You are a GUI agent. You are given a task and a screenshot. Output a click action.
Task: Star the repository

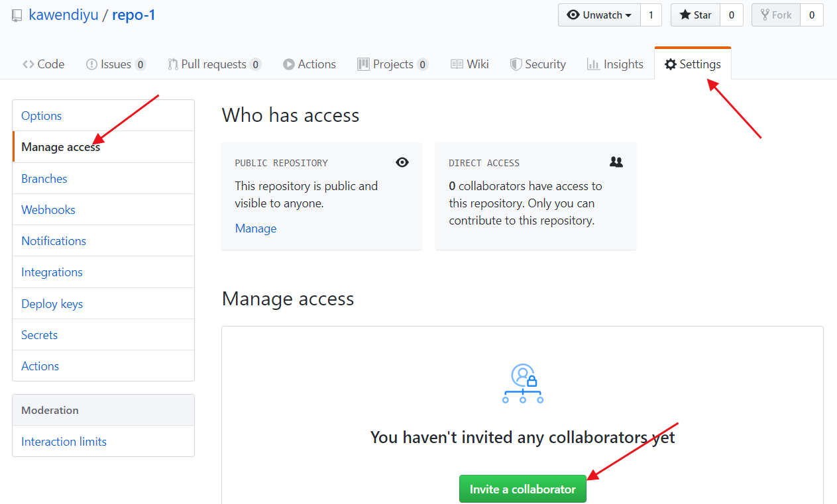coord(695,15)
